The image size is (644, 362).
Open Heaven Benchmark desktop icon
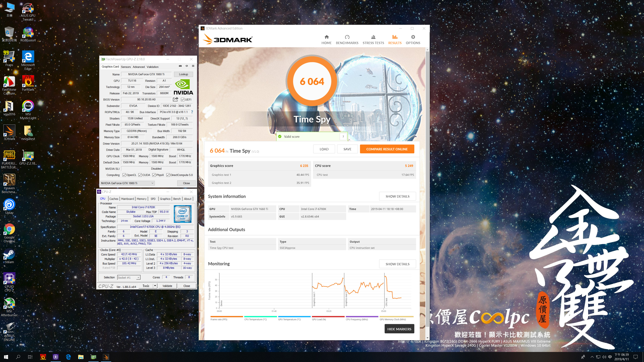9,184
